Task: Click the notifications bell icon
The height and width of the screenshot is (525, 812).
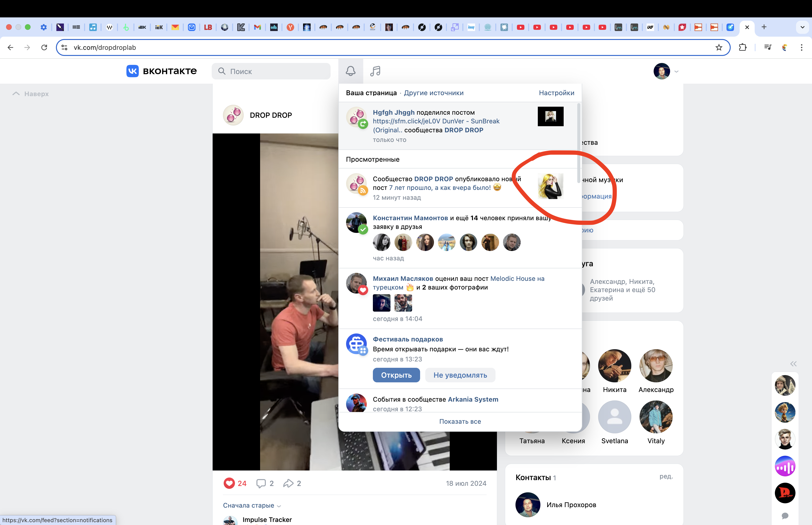Action: 350,71
